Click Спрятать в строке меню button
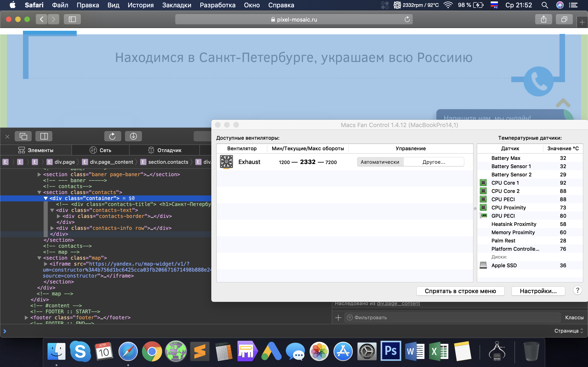 pos(460,291)
